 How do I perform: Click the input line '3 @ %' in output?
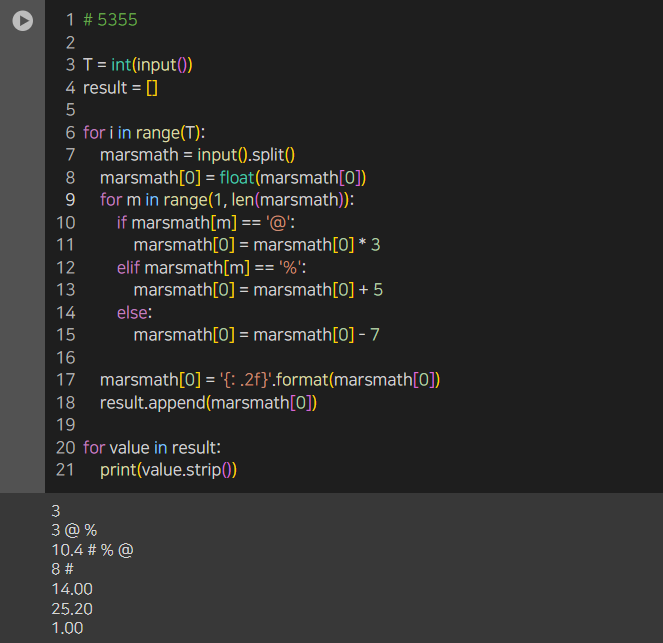(74, 531)
